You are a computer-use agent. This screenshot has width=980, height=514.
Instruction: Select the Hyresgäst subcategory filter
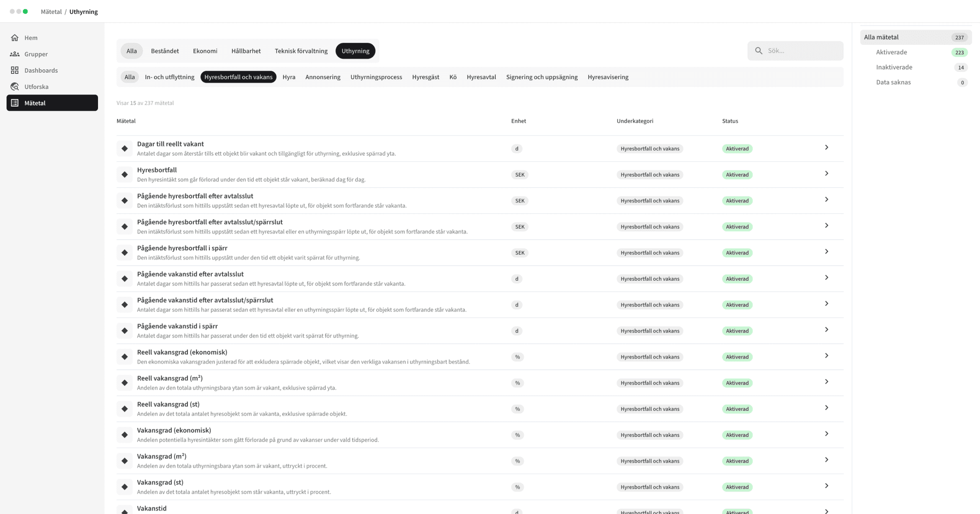click(x=425, y=76)
